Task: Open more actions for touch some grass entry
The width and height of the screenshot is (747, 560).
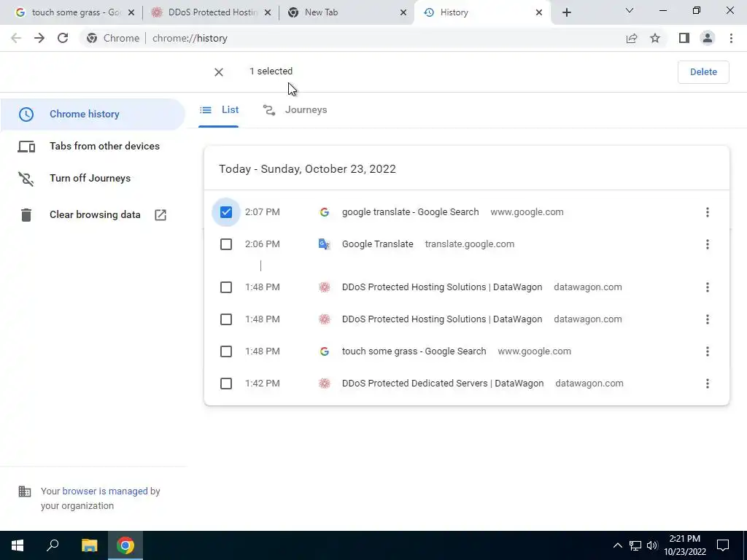Action: pyautogui.click(x=708, y=351)
